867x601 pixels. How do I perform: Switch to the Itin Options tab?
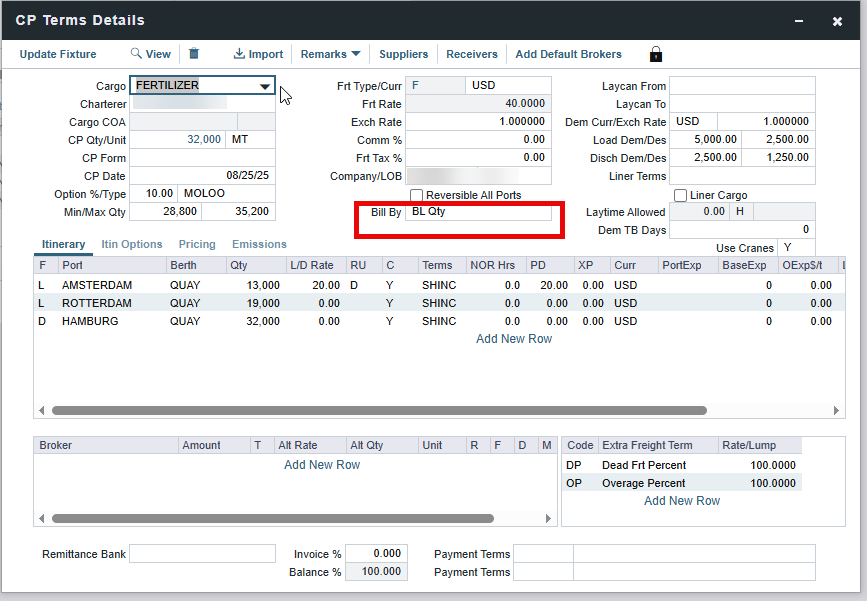(x=132, y=244)
